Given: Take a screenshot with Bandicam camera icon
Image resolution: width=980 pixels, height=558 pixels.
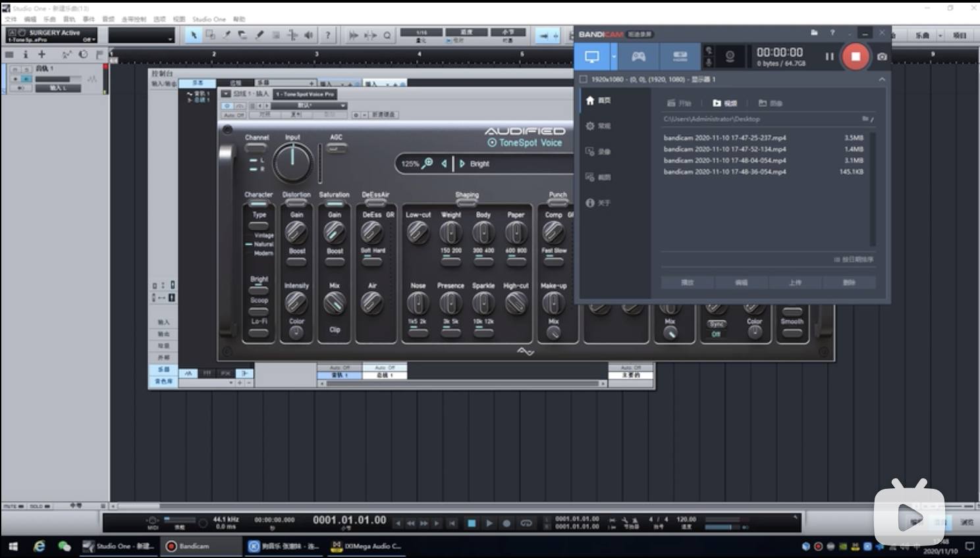Looking at the screenshot, I should tap(882, 57).
